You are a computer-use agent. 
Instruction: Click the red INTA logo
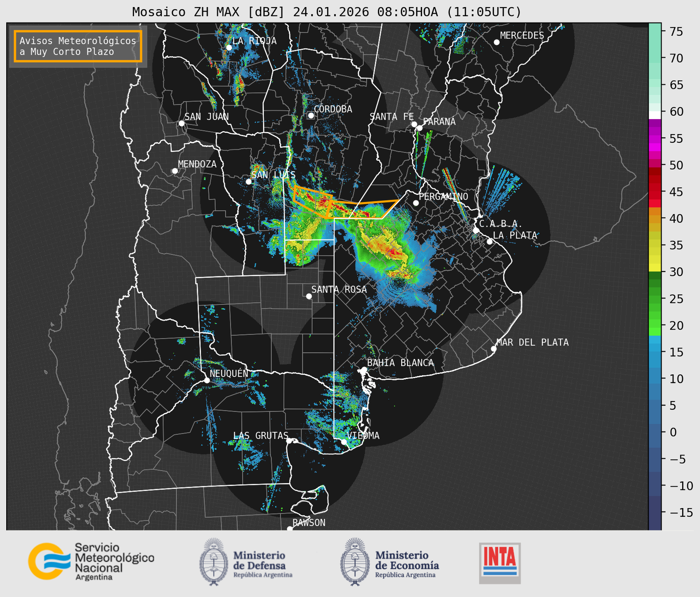coord(500,563)
